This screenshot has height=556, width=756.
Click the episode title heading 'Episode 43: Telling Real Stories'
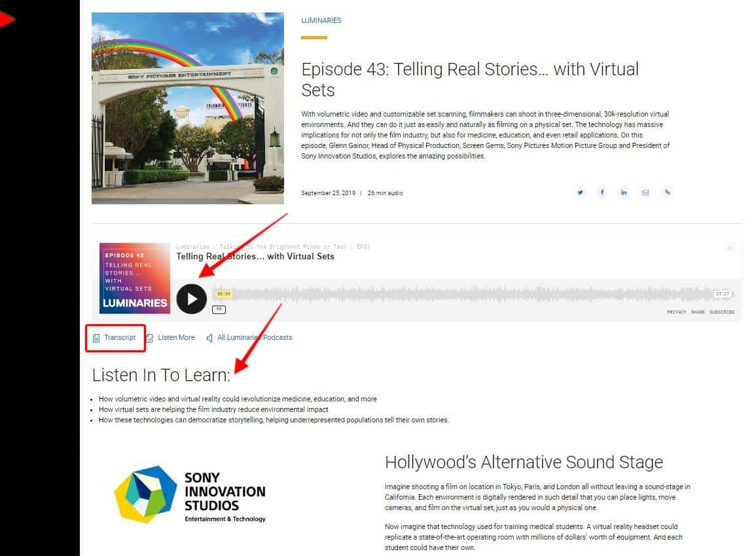[470, 79]
